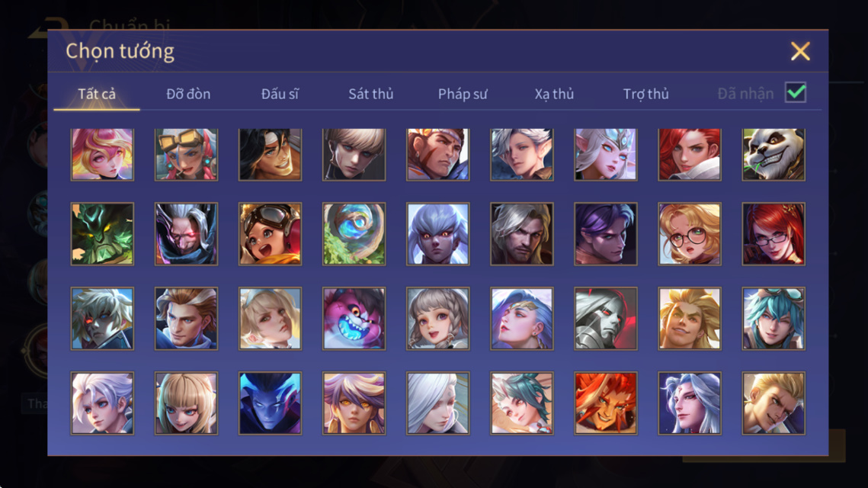This screenshot has height=488, width=868.
Task: Show the Pháp sư hero list
Action: (463, 94)
